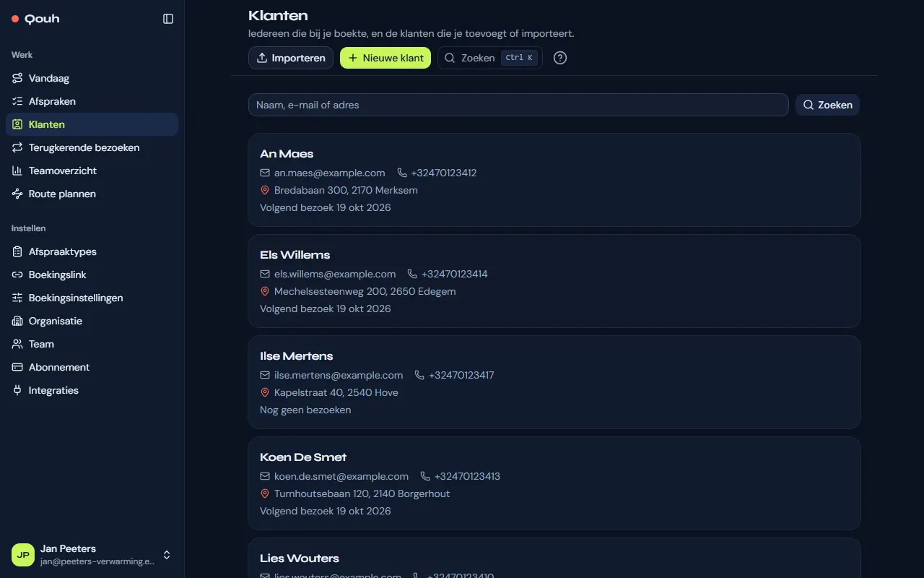
Task: Open the Ilse Mertens customer card
Action: click(554, 382)
